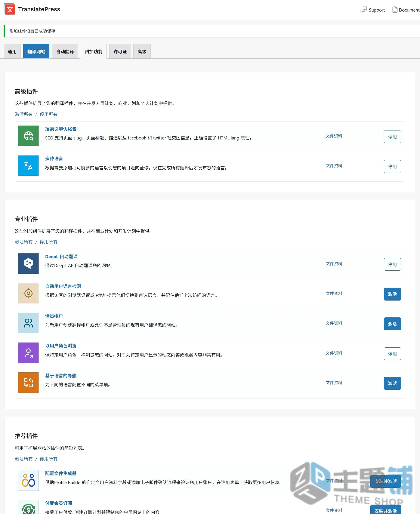
Task: Click the TranslatePress logo icon
Action: click(9, 9)
